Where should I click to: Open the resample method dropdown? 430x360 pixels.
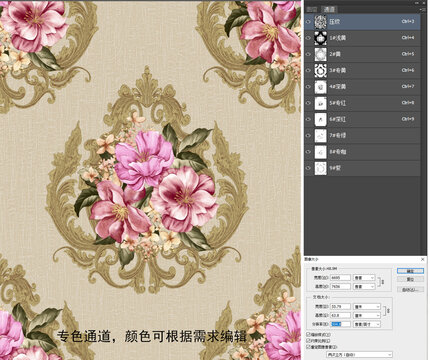coord(359,355)
